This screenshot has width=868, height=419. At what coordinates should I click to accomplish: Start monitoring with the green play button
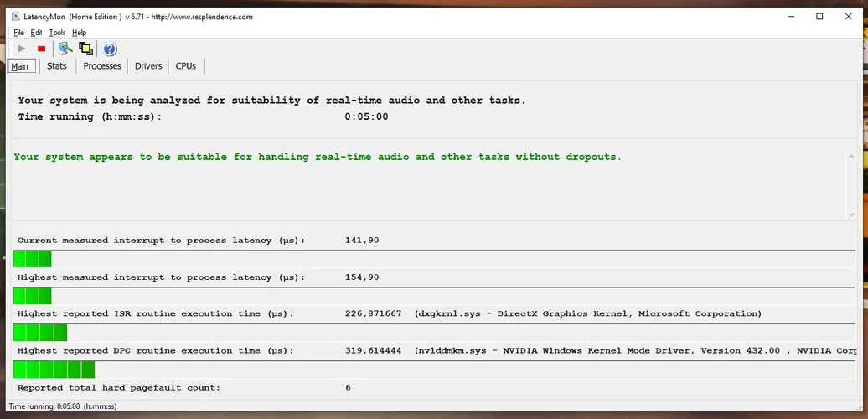22,49
